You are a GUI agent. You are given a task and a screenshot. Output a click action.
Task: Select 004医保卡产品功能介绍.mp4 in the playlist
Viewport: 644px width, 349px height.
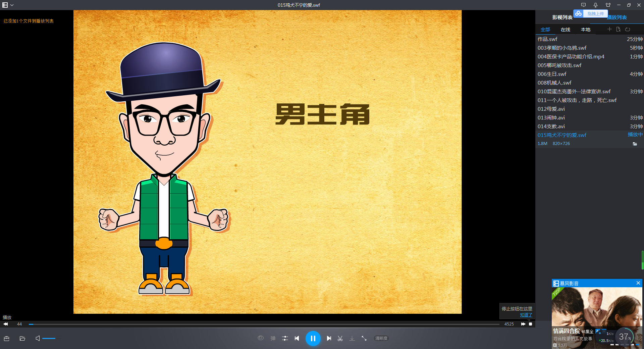point(590,57)
